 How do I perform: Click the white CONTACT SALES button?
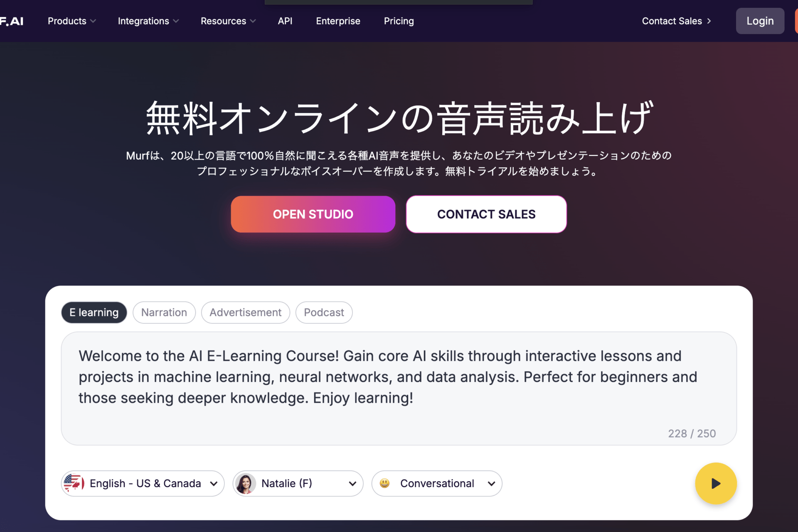coord(486,214)
